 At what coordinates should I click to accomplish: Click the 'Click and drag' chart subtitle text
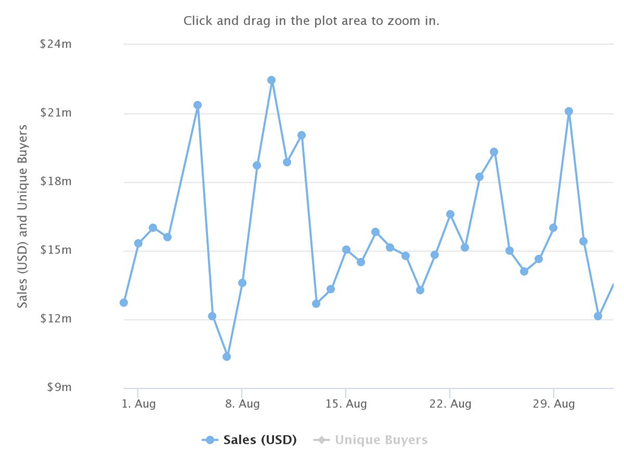(x=311, y=21)
